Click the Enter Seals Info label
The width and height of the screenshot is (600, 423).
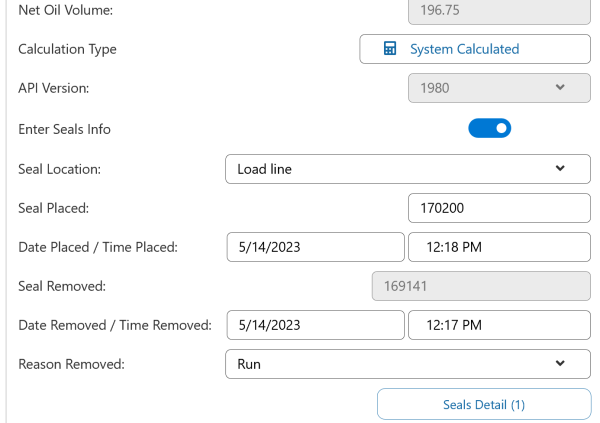click(65, 129)
